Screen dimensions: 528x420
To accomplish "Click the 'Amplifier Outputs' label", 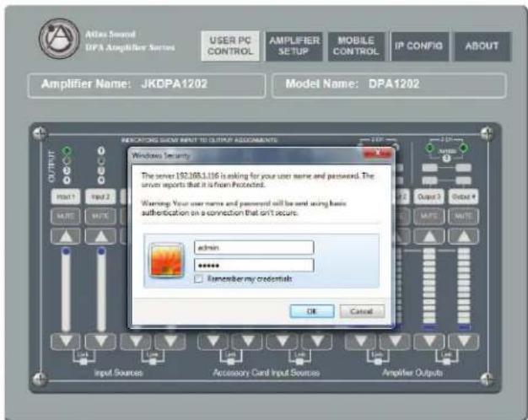I will 412,373.
